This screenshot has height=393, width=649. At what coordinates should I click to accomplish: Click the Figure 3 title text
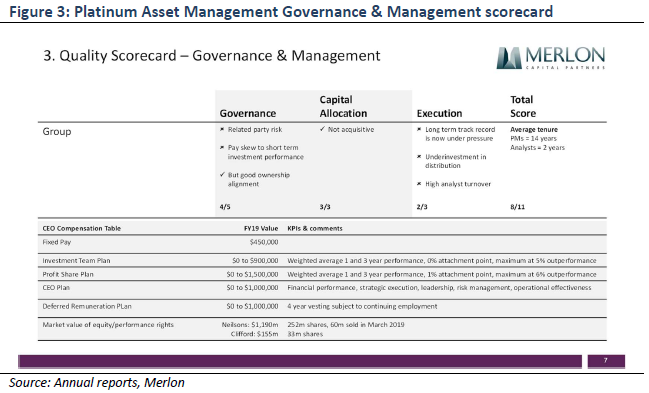pos(281,12)
